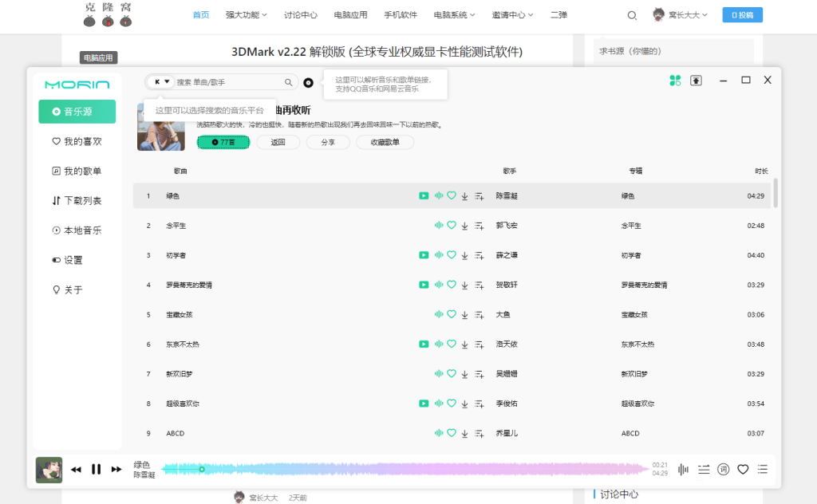Play MV video for 超级喜欢你
Viewport: 817px width, 504px height.
(x=424, y=404)
